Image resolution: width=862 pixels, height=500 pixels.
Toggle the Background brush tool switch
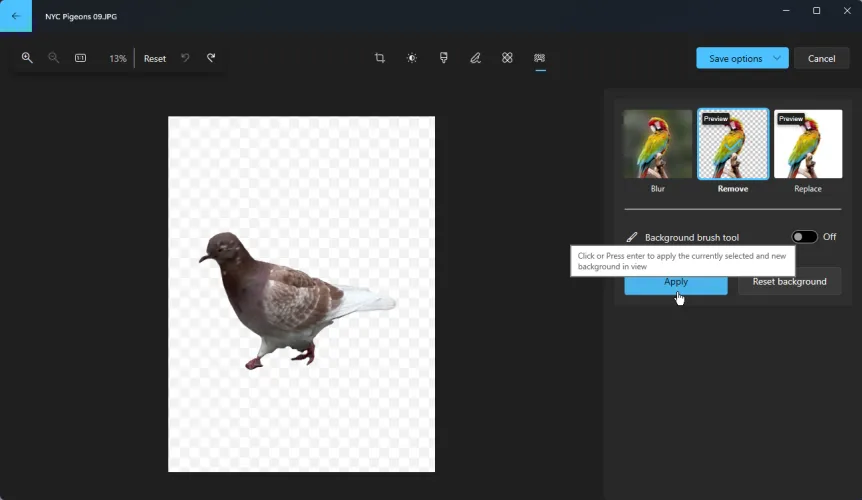804,237
